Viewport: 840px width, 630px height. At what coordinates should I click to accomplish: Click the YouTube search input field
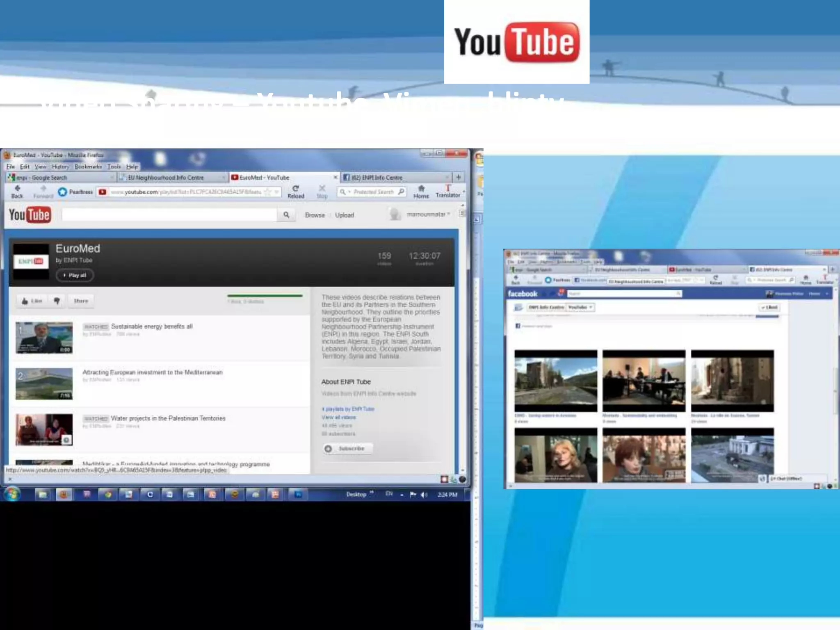tap(169, 215)
